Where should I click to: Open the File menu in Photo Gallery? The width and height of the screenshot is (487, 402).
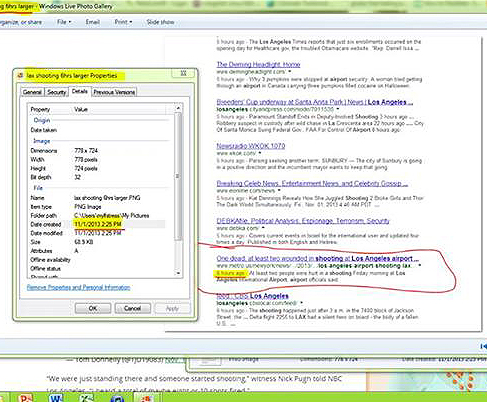pos(64,22)
